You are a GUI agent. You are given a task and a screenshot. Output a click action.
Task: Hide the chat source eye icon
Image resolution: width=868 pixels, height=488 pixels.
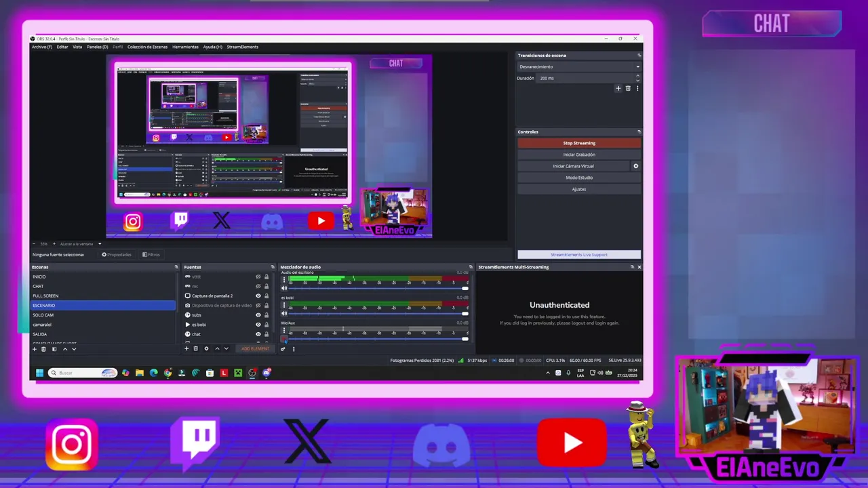(258, 334)
